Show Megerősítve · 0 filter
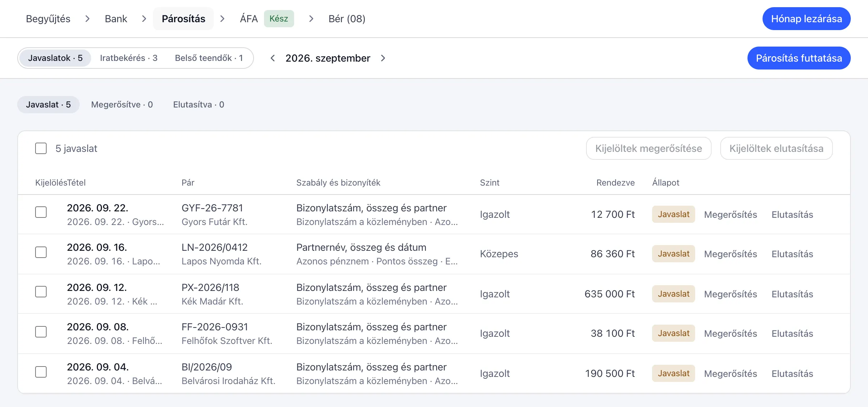The width and height of the screenshot is (868, 407). (122, 105)
